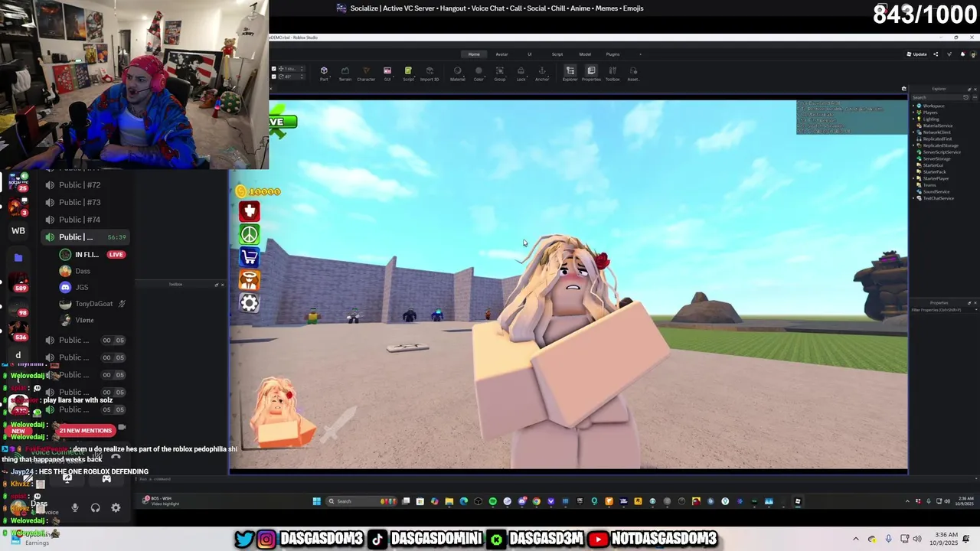Select StarterGui in Explorer
This screenshot has height=551, width=980.
tap(933, 165)
